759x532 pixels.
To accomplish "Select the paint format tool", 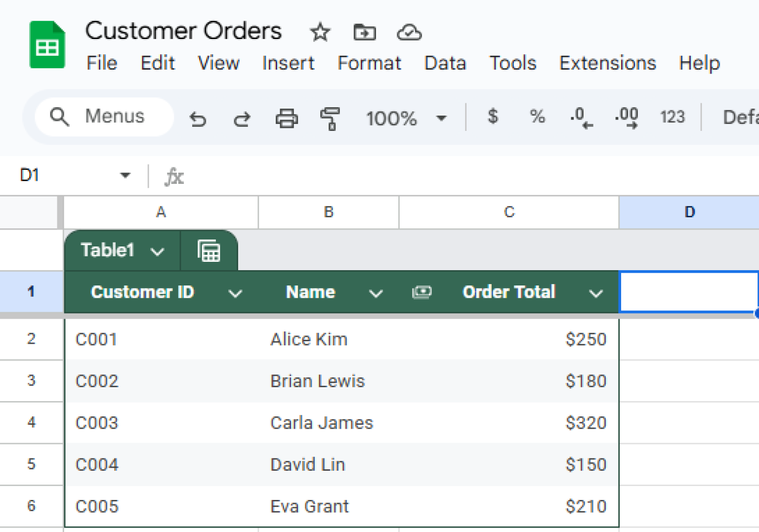I will (331, 119).
